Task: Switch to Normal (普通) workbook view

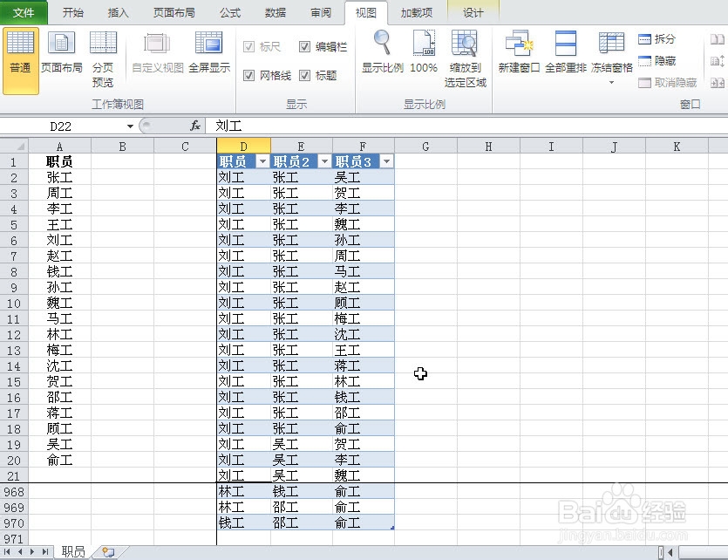Action: click(x=20, y=60)
